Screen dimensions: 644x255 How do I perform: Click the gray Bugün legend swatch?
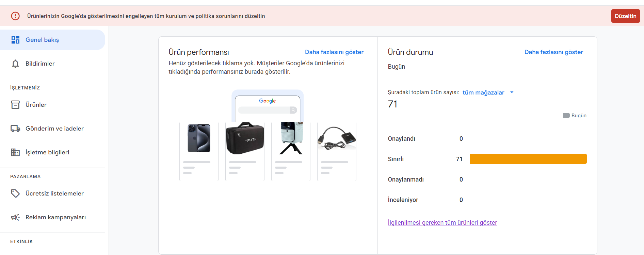click(x=566, y=116)
